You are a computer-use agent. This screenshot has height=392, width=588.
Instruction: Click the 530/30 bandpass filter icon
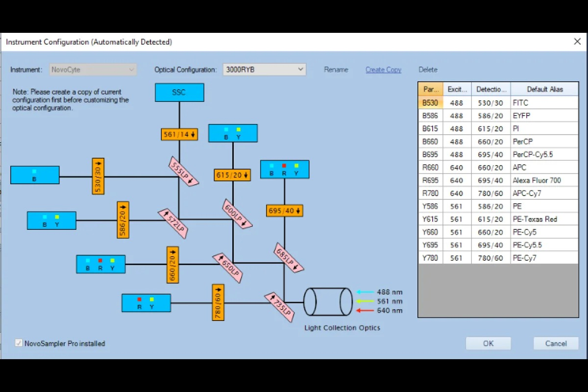pos(98,176)
